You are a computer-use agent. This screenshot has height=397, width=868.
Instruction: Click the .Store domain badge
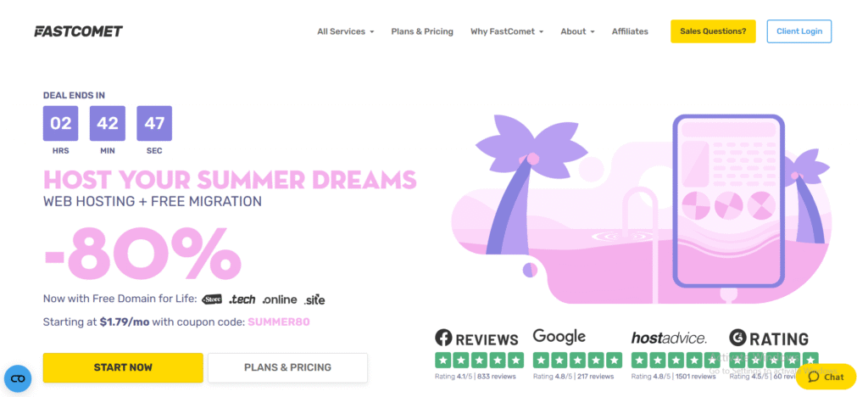click(212, 299)
